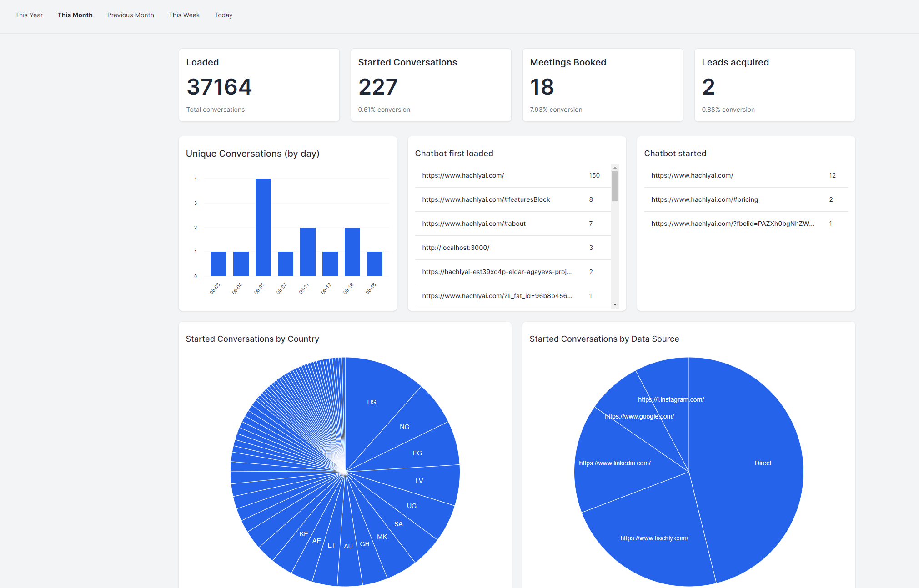Image resolution: width=919 pixels, height=588 pixels.
Task: Click the US slice in country pie chart
Action: pyautogui.click(x=372, y=402)
